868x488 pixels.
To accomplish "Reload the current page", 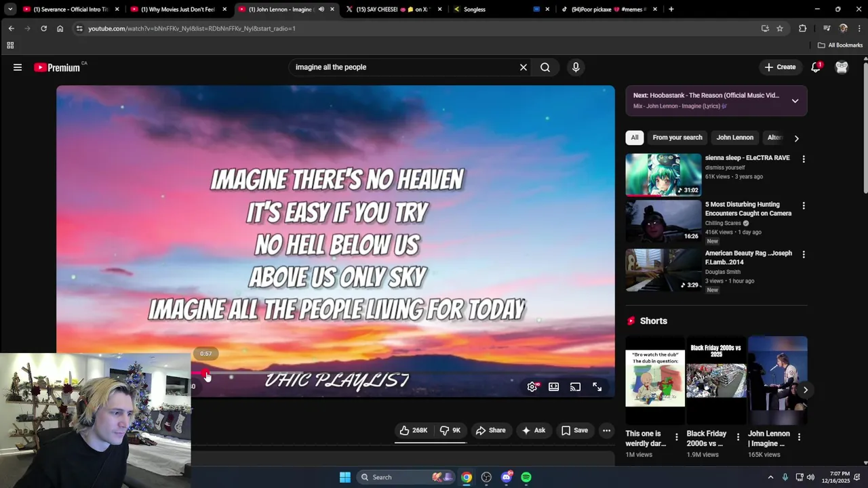I will point(43,28).
